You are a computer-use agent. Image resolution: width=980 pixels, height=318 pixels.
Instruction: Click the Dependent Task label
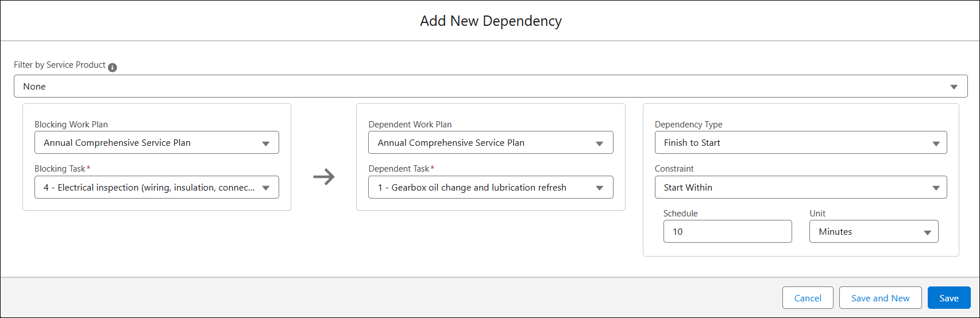(399, 169)
